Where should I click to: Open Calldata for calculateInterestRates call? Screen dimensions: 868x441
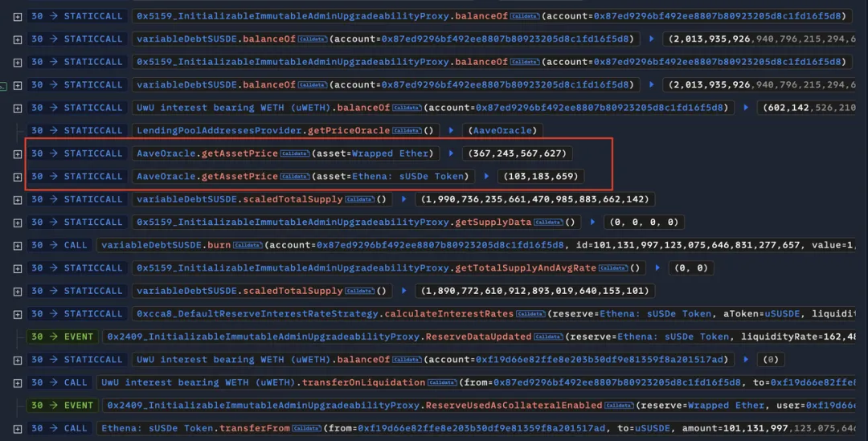[530, 314]
